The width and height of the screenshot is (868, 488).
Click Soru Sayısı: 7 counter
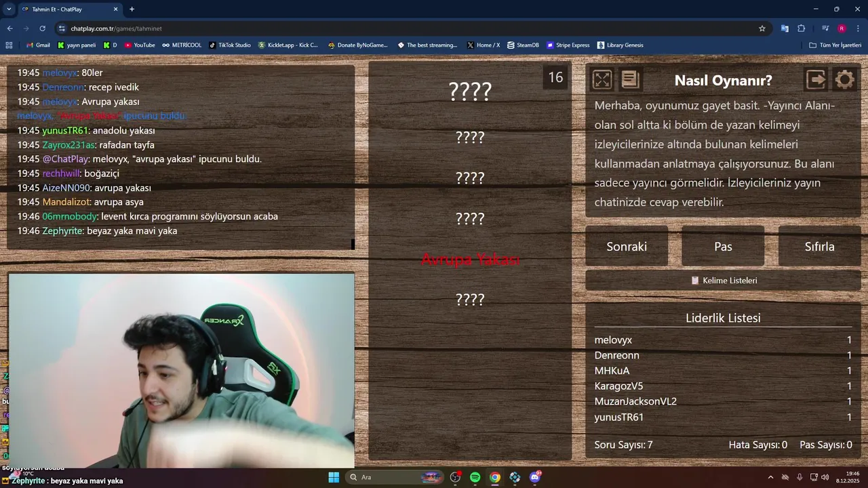(623, 445)
